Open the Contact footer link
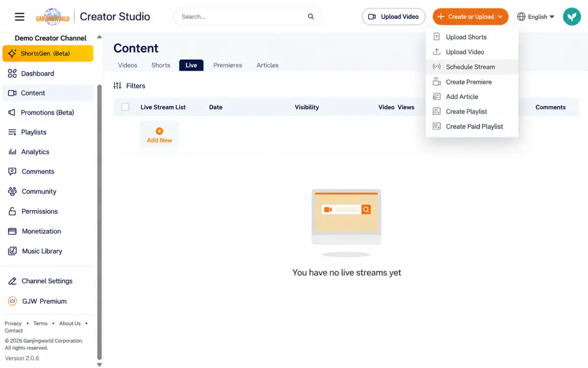588x368 pixels. 14,331
